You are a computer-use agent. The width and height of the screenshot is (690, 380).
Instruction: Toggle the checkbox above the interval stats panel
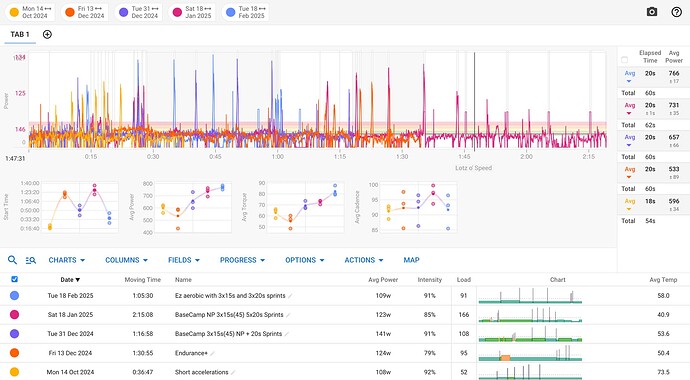(x=624, y=59)
